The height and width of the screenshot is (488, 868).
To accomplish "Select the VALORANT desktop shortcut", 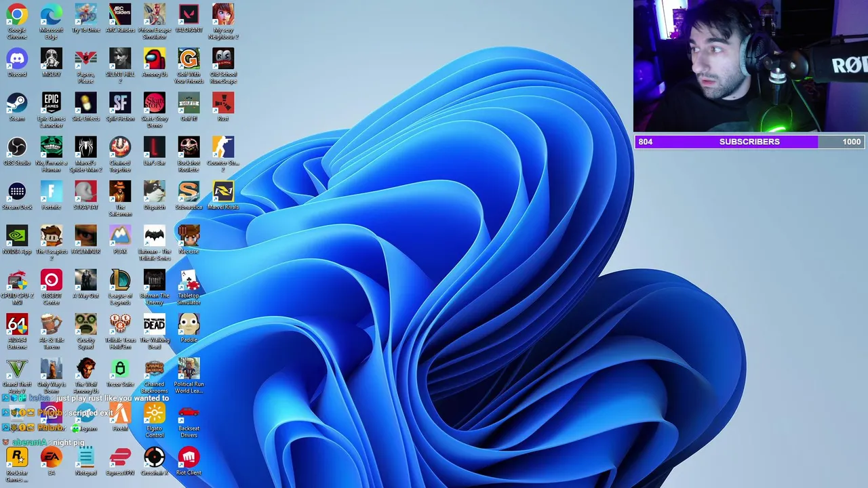I will [x=189, y=14].
